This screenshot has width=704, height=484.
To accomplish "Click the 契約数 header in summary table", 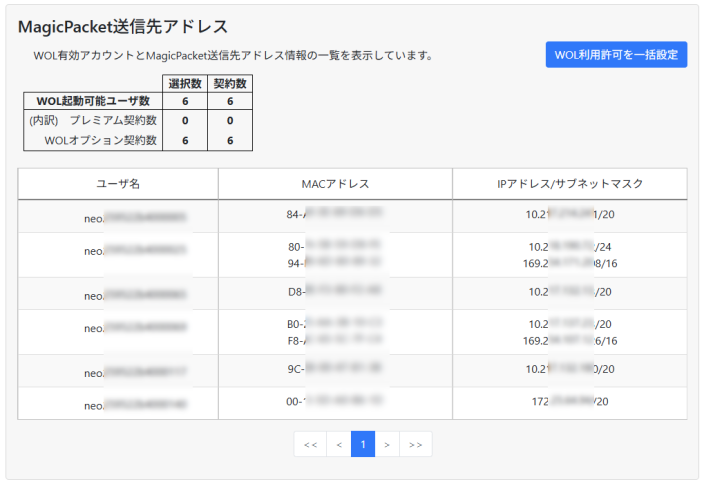I will [230, 83].
